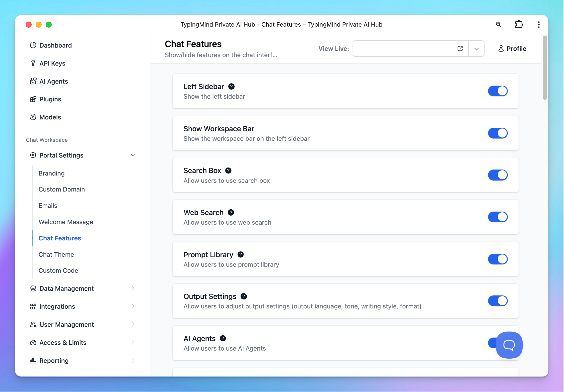The image size is (564, 392).
Task: Open the View Live dropdown arrow
Action: pos(476,48)
